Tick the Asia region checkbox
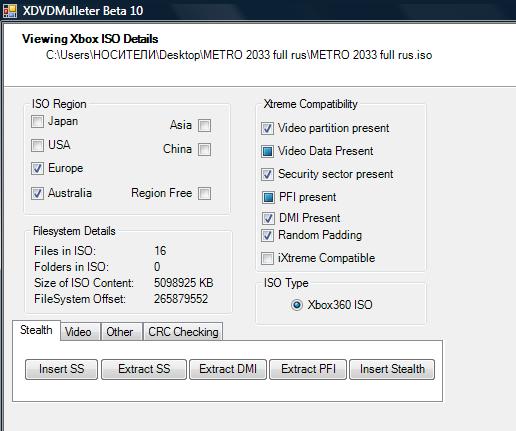This screenshot has height=431, width=516. tap(204, 126)
